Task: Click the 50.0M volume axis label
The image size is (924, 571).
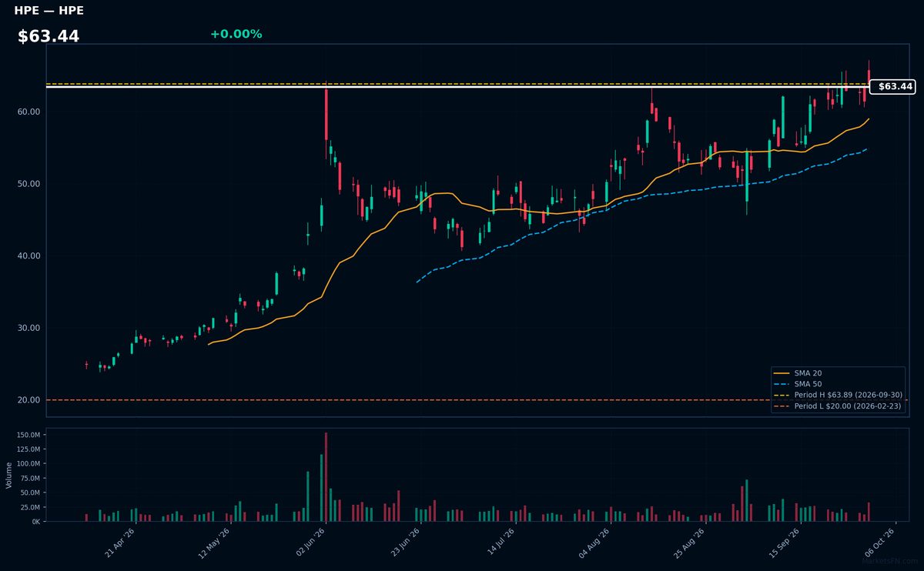Action: click(x=32, y=493)
